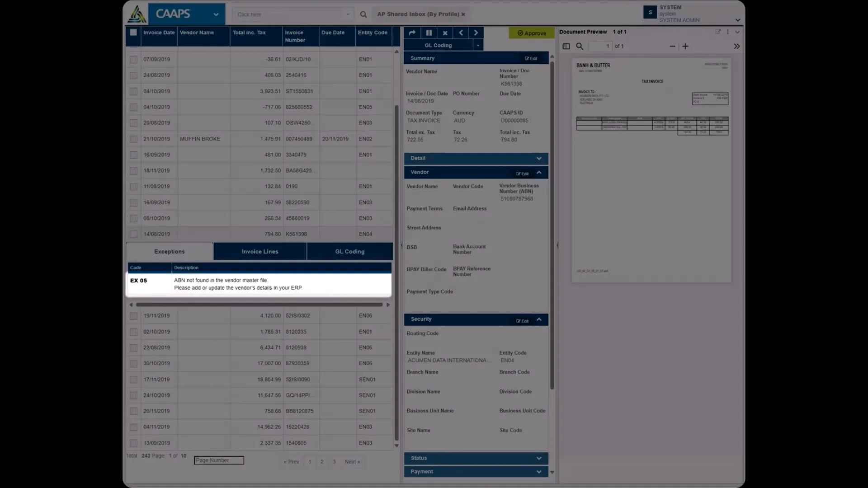Click the pause invoice icon
This screenshot has height=488, width=868.
point(429,33)
